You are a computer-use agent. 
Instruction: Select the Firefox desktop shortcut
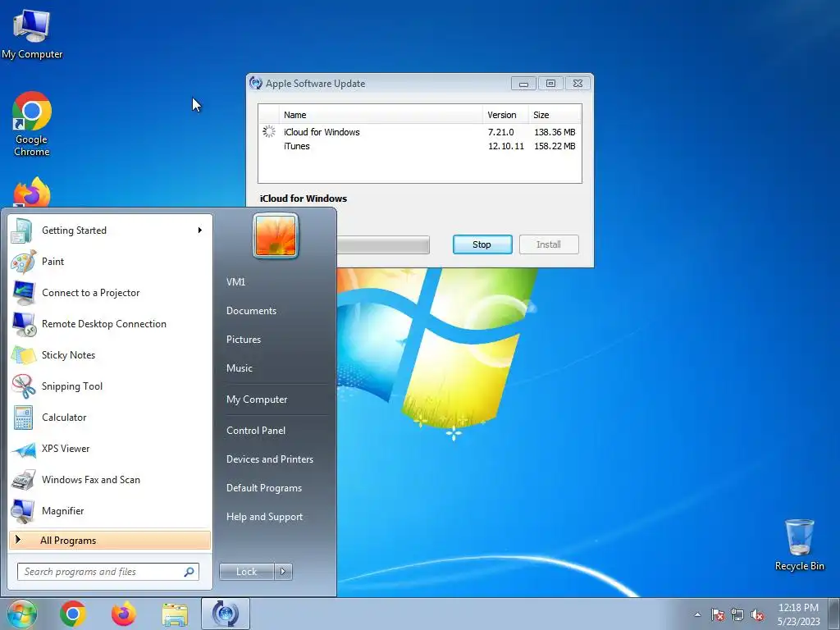pos(32,192)
